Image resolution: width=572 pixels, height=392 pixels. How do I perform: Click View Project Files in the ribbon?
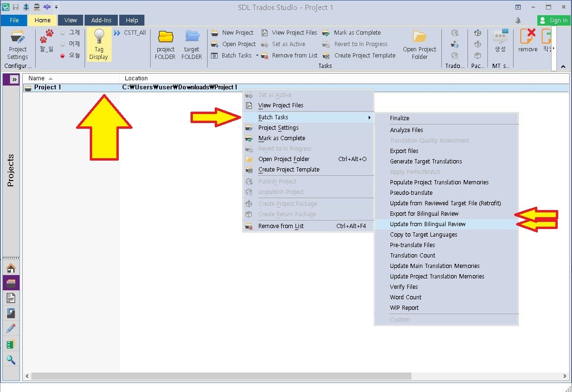pyautogui.click(x=289, y=33)
